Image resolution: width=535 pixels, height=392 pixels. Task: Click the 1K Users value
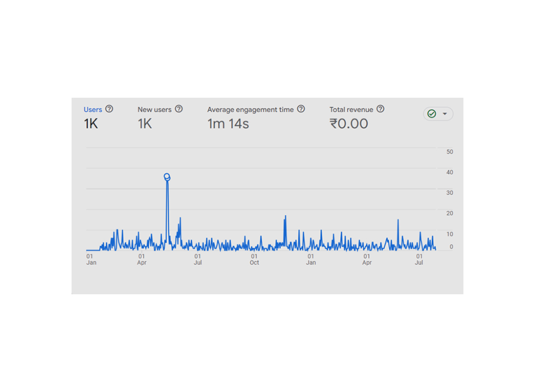[x=90, y=124]
